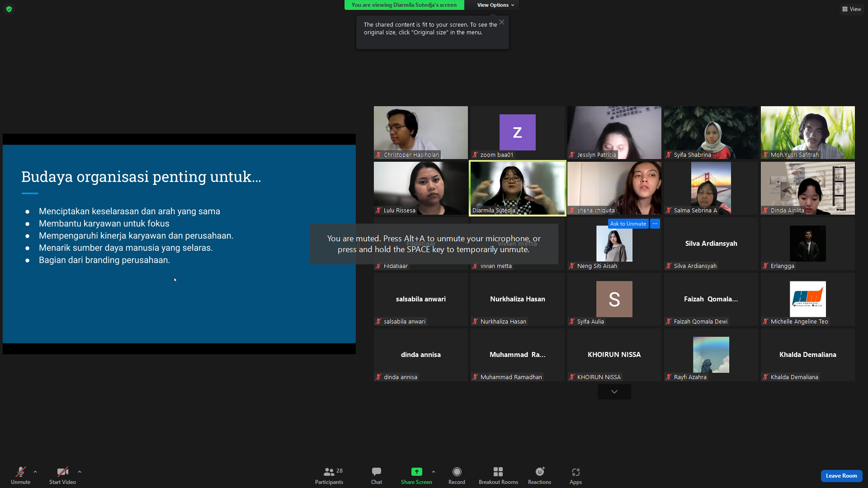
Task: Start the video camera
Action: tap(62, 475)
